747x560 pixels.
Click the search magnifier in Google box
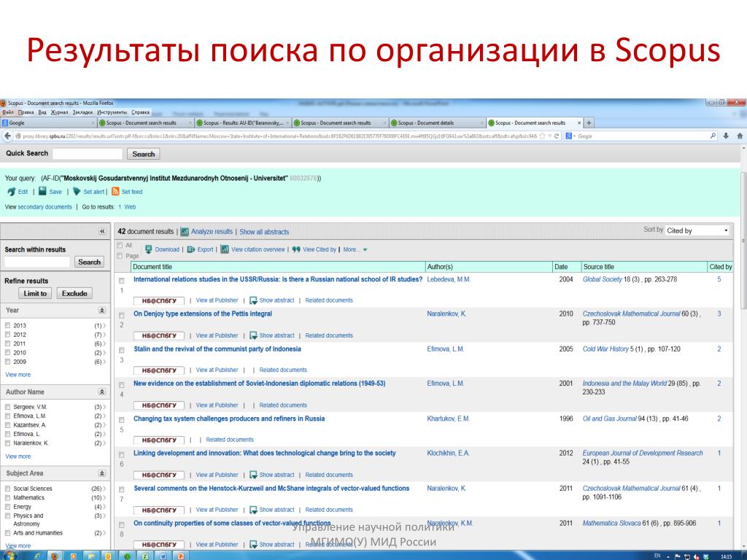[x=713, y=136]
